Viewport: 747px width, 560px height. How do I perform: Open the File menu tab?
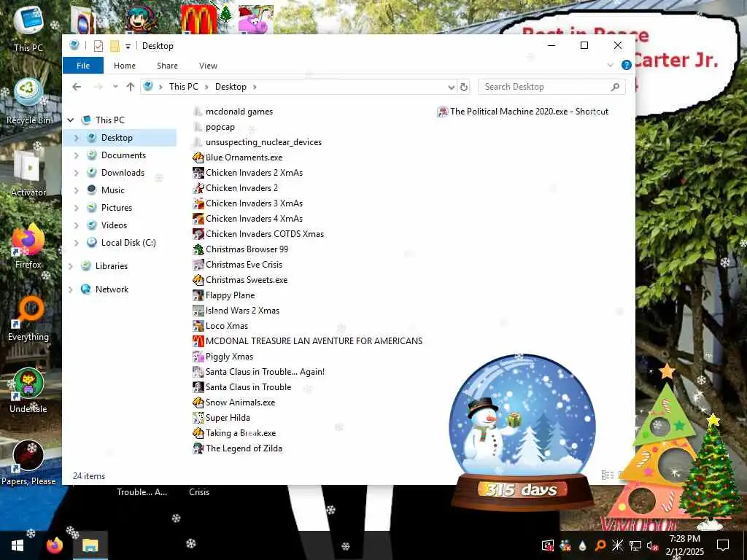(83, 66)
